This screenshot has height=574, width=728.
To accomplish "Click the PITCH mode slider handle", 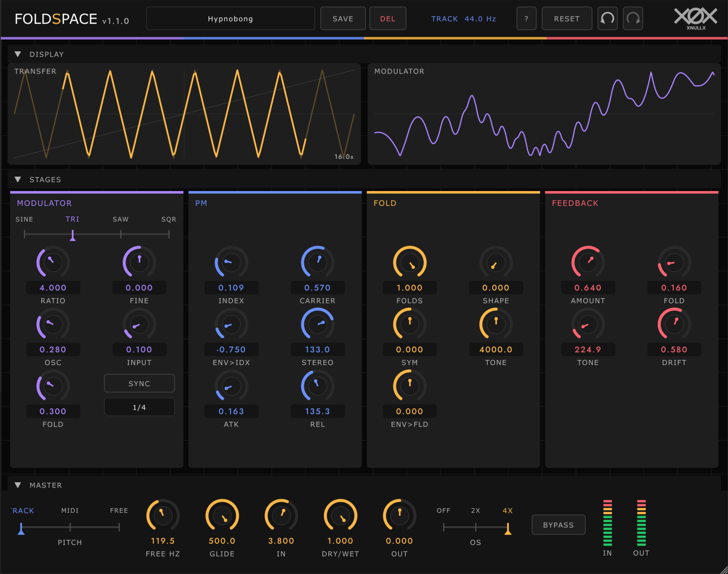I will click(21, 529).
